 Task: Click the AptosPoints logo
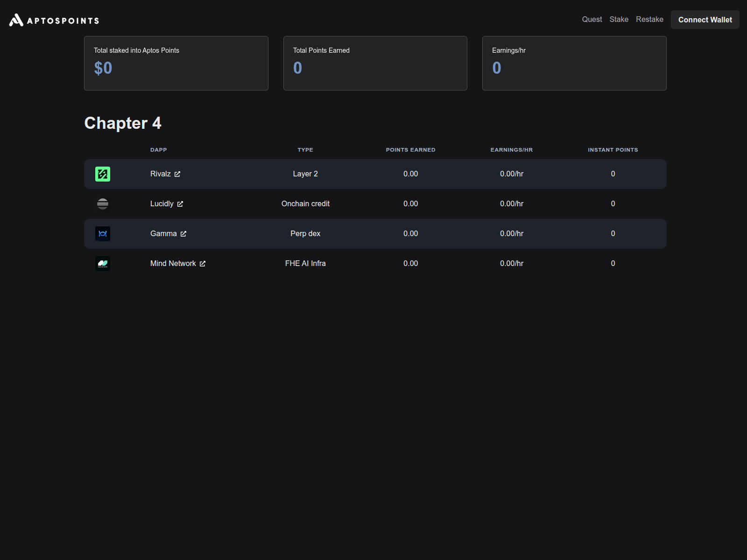click(54, 20)
